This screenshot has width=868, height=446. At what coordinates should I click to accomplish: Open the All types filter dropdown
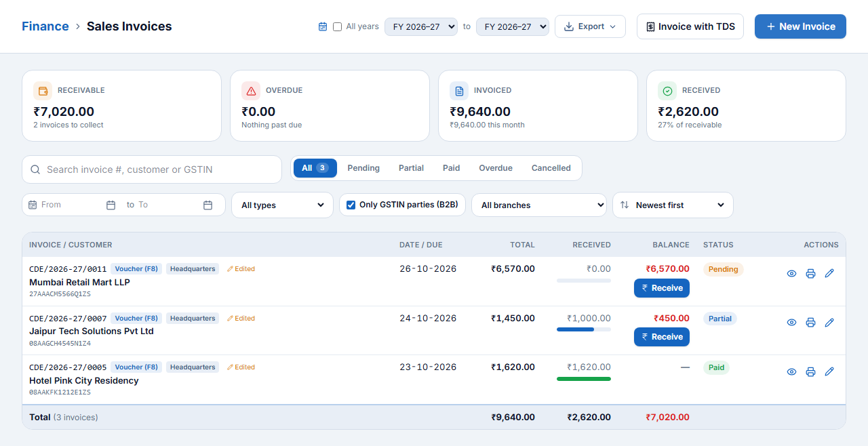[283, 205]
